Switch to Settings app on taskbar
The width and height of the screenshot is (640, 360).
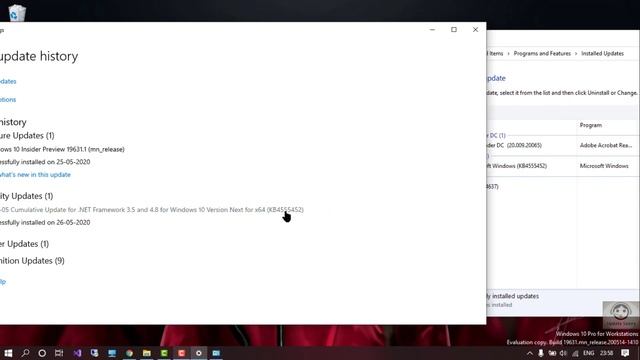[199, 353]
